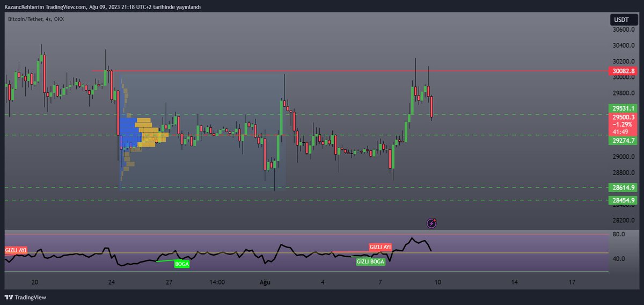
Task: Click the Ağu date label on time axis
Action: (x=264, y=282)
